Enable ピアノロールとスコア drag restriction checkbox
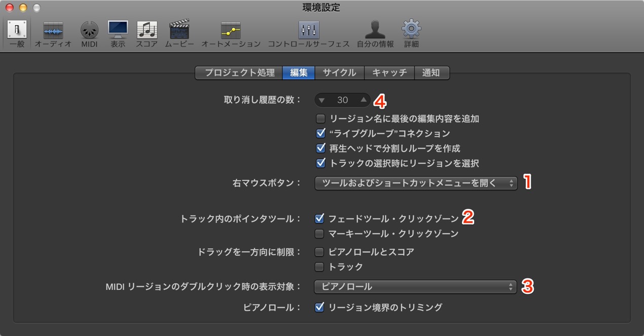644x336 pixels. coord(319,252)
